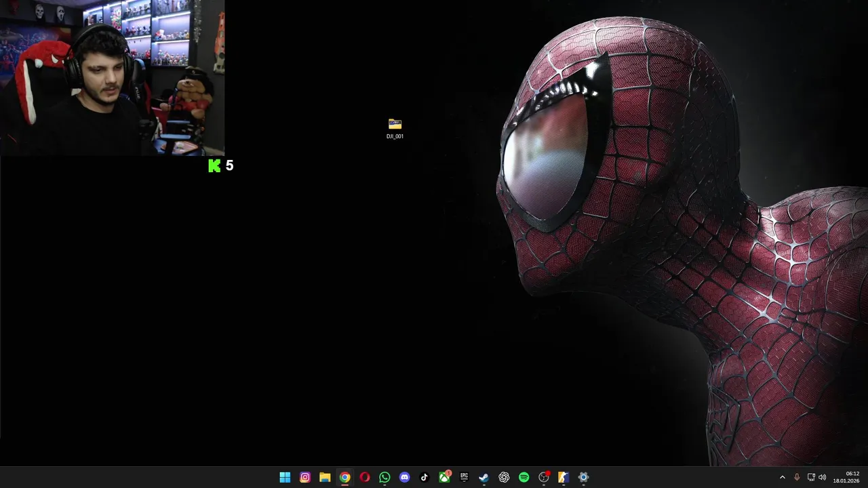Show hidden system tray icons
The width and height of the screenshot is (868, 488).
(782, 477)
